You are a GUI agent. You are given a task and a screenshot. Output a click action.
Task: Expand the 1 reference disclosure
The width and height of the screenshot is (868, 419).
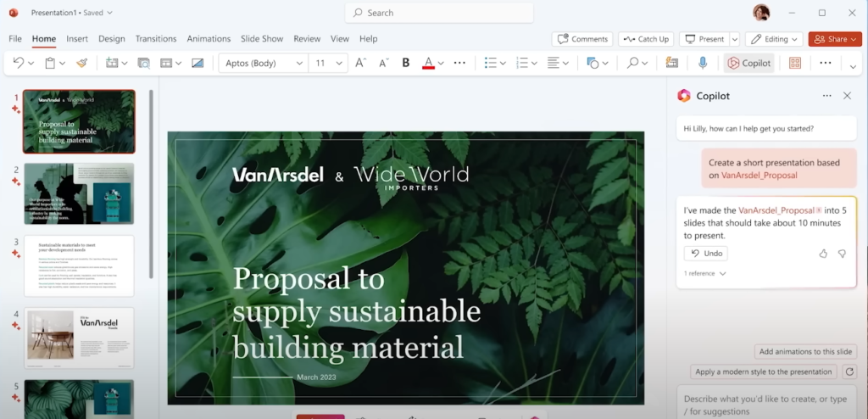click(704, 273)
